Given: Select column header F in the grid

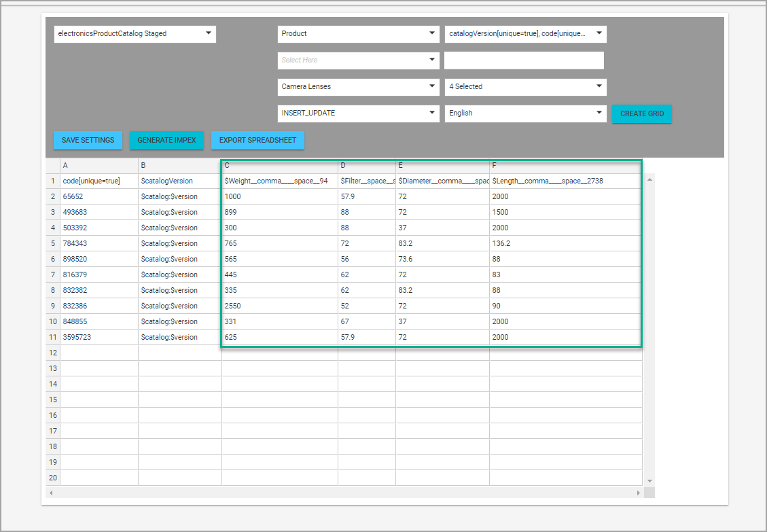Looking at the screenshot, I should point(566,165).
